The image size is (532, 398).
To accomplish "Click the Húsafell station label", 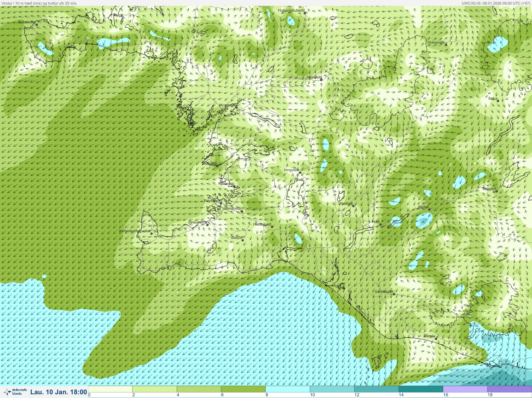I will (314, 77).
